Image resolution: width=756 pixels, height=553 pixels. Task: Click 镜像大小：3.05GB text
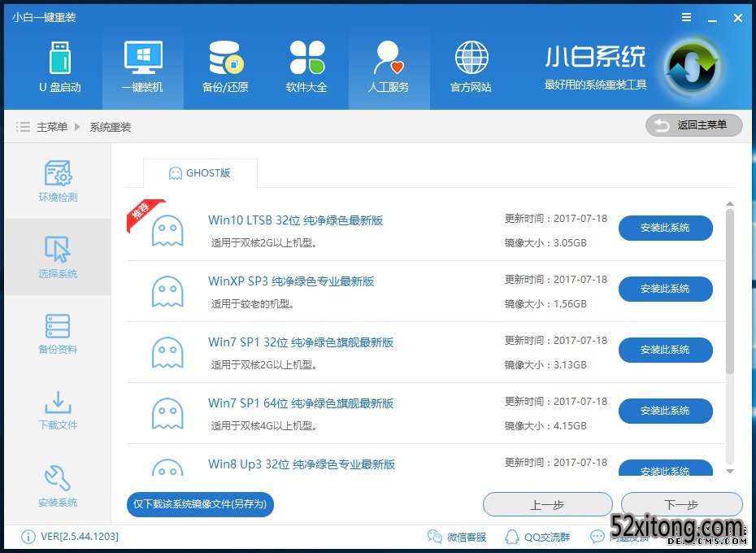point(545,242)
